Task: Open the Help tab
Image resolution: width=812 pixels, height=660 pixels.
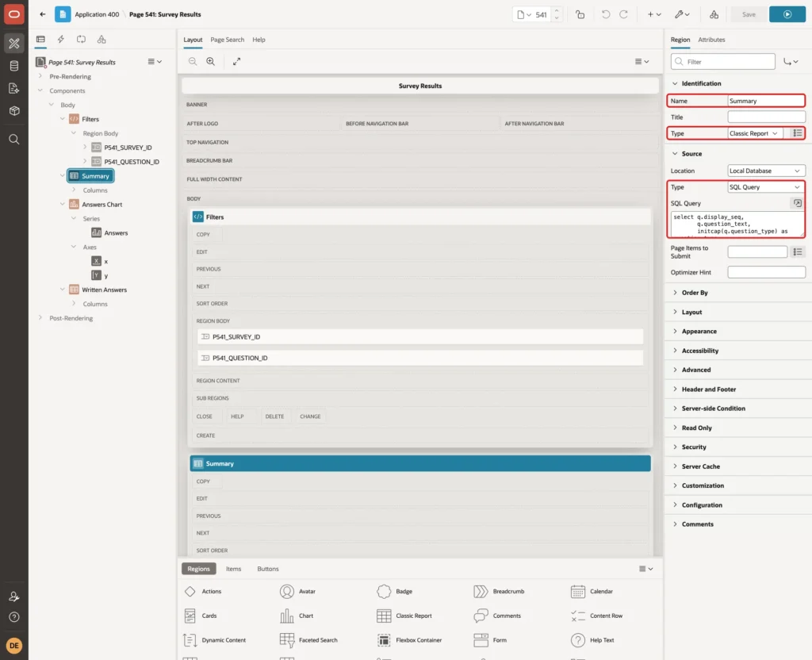Action: coord(259,40)
